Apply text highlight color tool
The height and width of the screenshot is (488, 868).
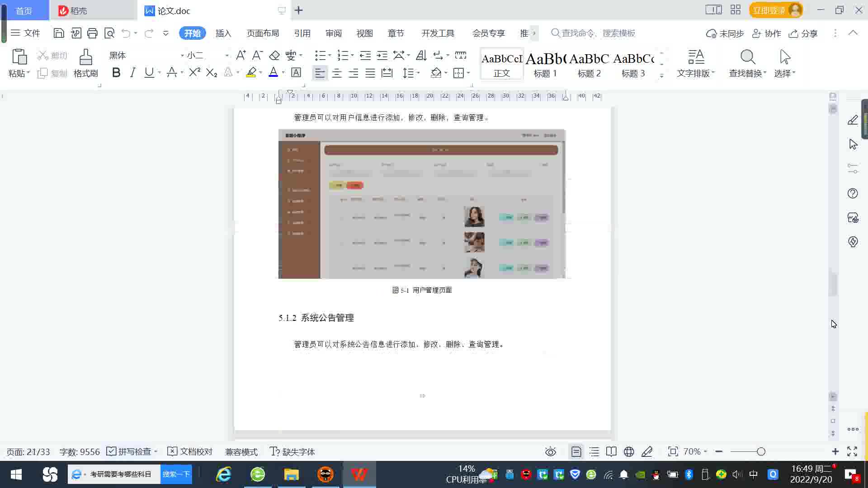pyautogui.click(x=251, y=73)
